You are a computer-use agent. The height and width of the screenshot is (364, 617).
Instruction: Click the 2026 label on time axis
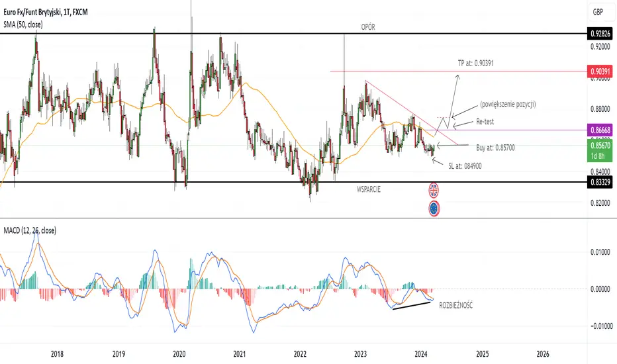pos(543,354)
